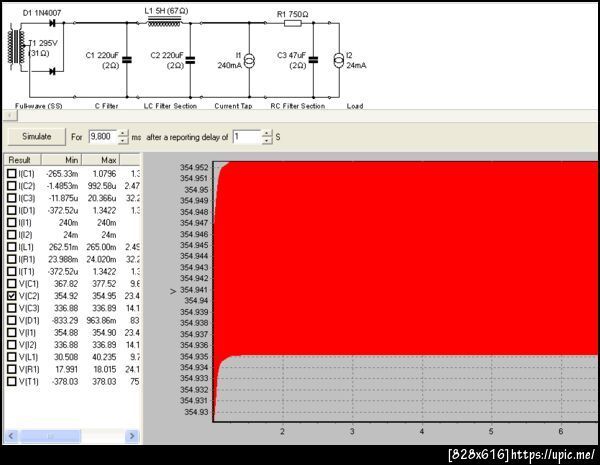Enable the V(D1) result checkbox
Screen dimensions: 600x465
pyautogui.click(x=12, y=320)
